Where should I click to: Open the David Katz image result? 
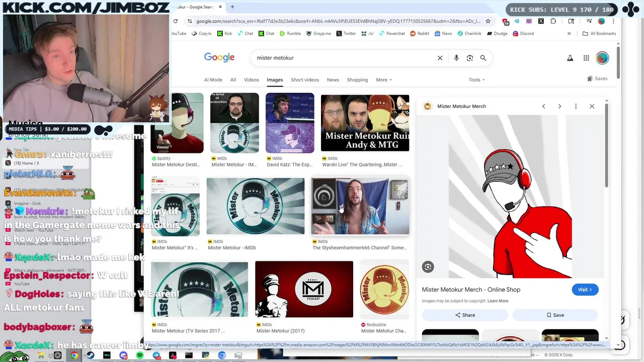click(x=290, y=123)
